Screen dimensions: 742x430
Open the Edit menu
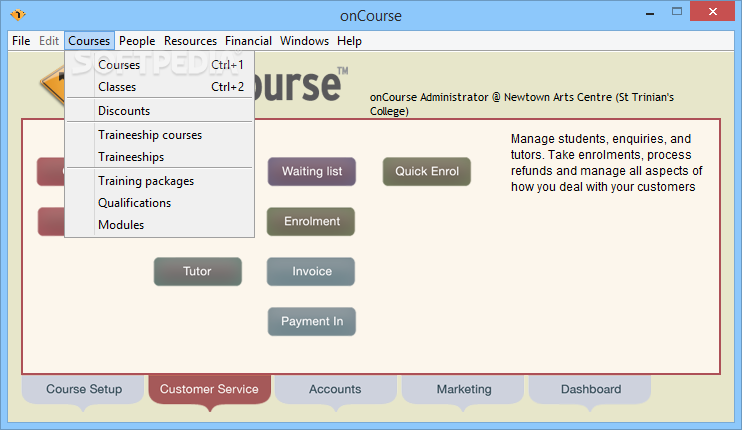49,41
